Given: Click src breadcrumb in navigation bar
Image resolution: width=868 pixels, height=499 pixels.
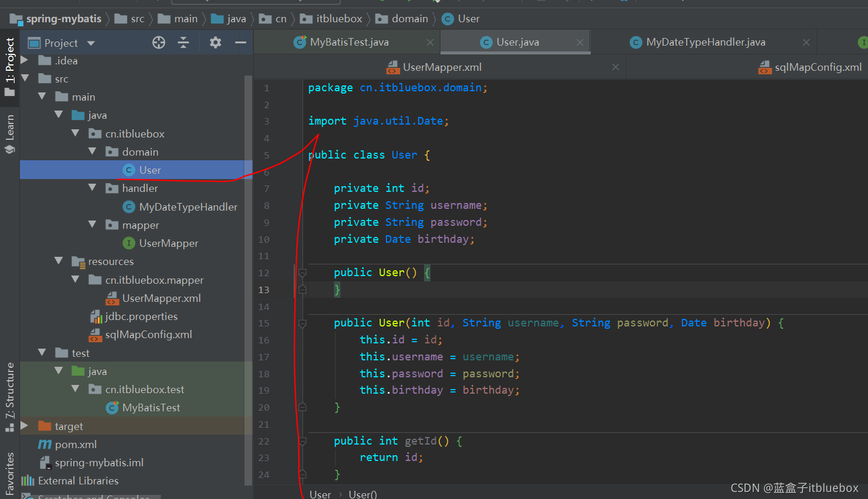Looking at the screenshot, I should pyautogui.click(x=130, y=19).
